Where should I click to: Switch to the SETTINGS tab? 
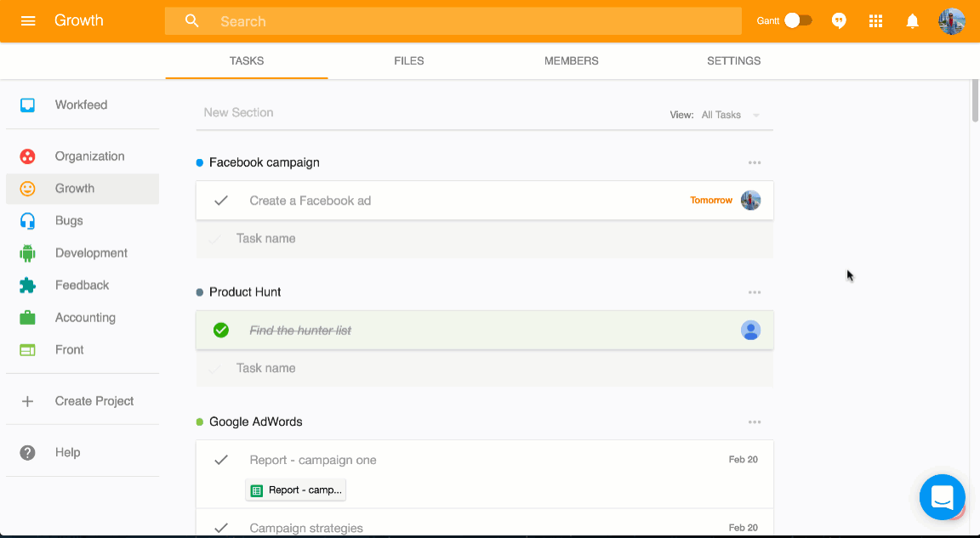click(734, 60)
